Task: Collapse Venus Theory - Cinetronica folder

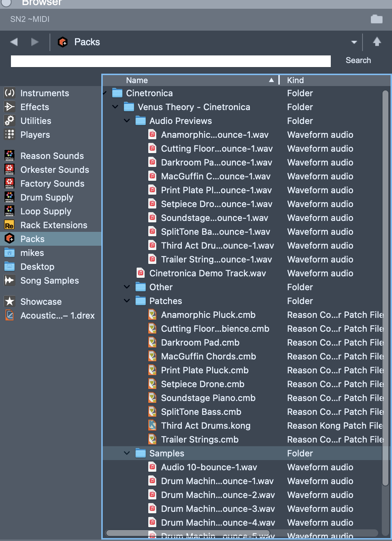Action: [115, 107]
